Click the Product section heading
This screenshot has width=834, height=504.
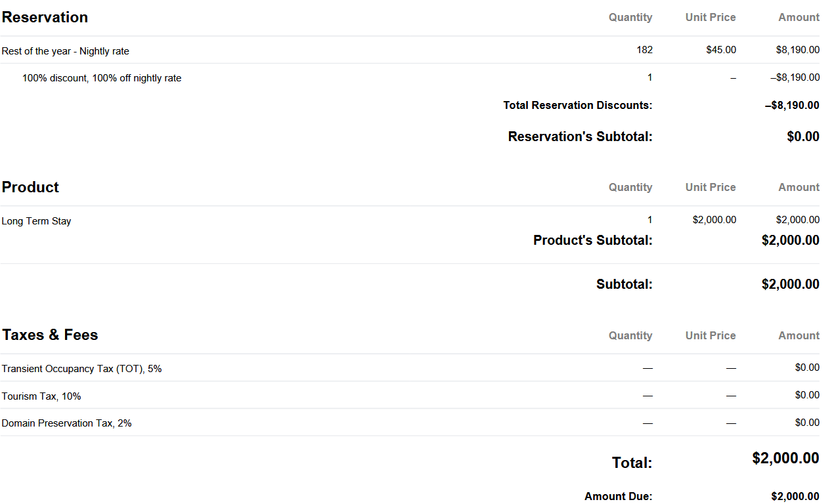[30, 188]
